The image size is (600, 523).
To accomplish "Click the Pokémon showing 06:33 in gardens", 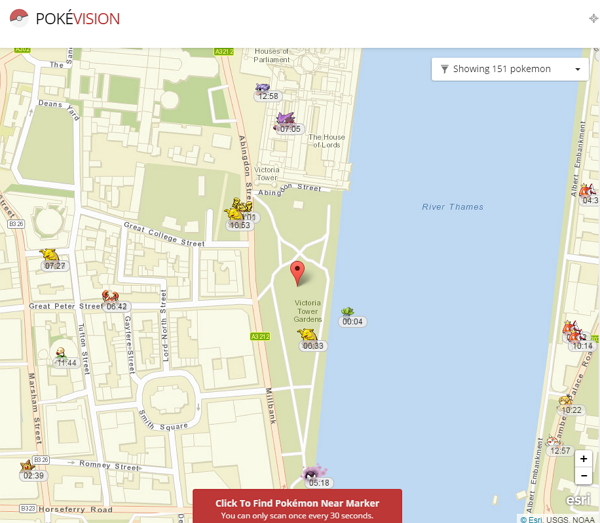I will 308,336.
